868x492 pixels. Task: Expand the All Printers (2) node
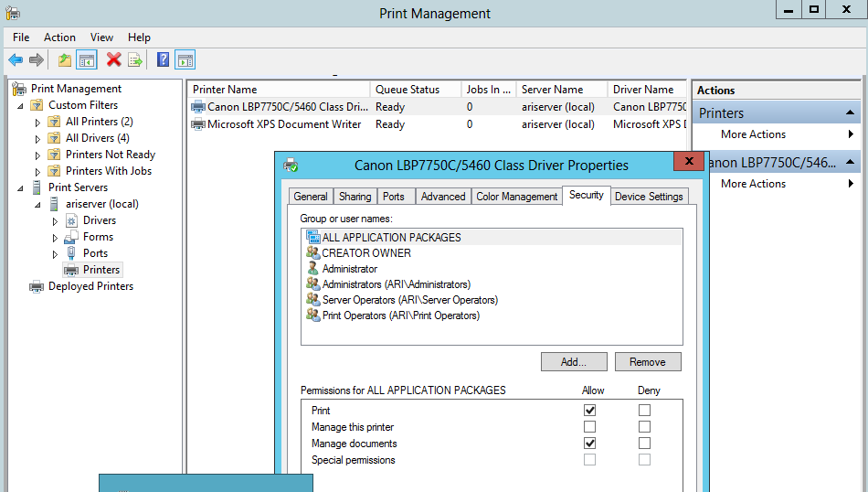point(37,123)
